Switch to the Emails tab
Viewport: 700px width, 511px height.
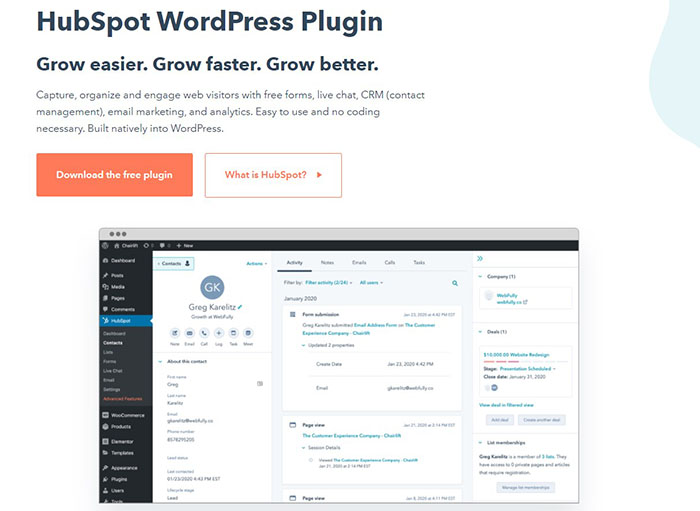point(359,262)
